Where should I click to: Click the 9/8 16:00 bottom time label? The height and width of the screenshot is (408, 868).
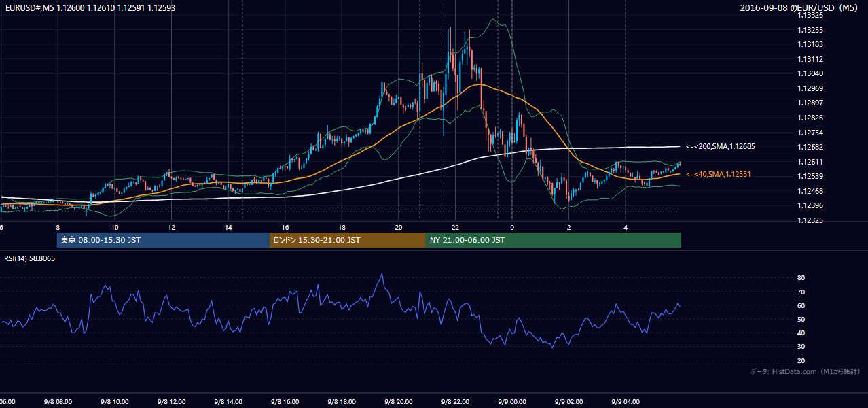point(285,401)
